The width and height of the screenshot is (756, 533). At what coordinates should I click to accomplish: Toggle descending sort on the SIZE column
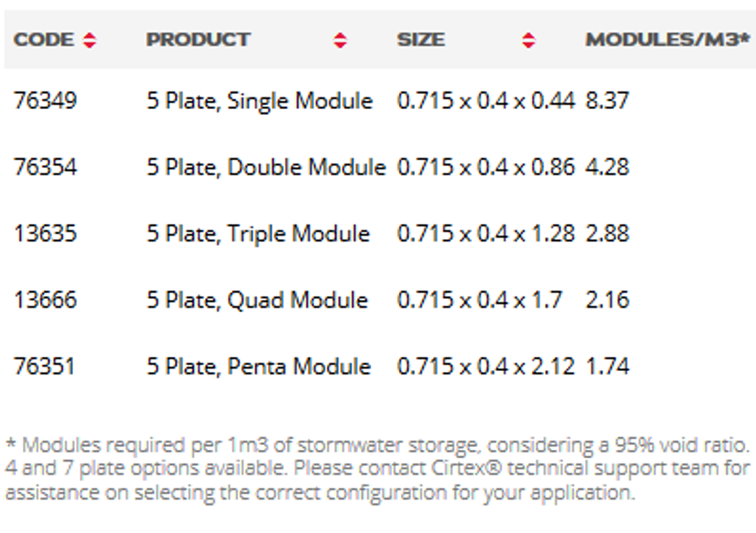[x=528, y=45]
